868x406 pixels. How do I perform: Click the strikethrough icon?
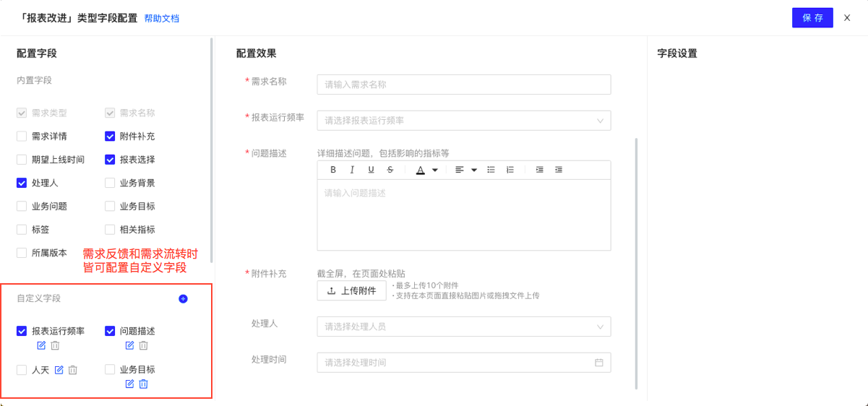[x=390, y=170]
